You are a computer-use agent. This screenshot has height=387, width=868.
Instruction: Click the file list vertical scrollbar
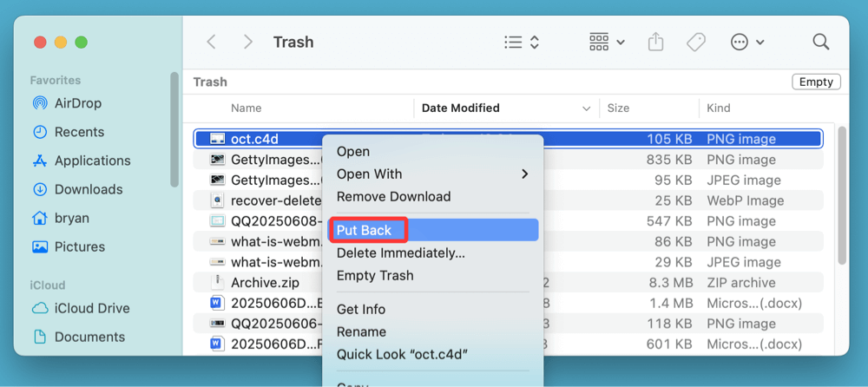click(x=842, y=195)
